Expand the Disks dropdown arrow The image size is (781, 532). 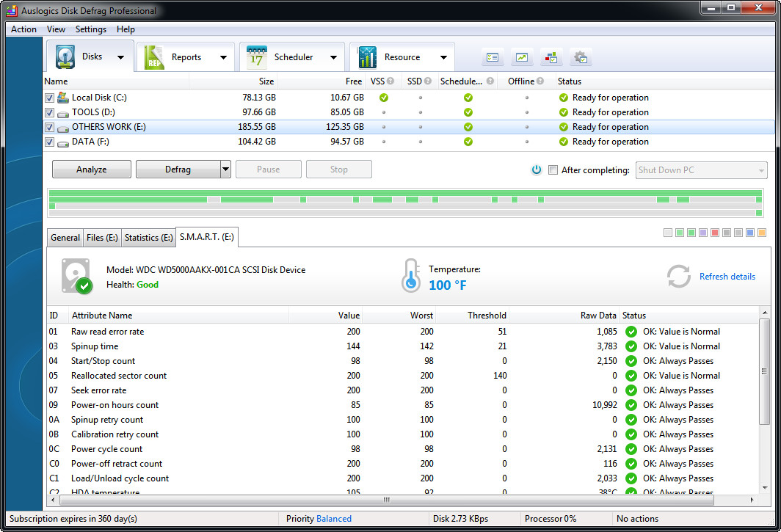tap(120, 57)
